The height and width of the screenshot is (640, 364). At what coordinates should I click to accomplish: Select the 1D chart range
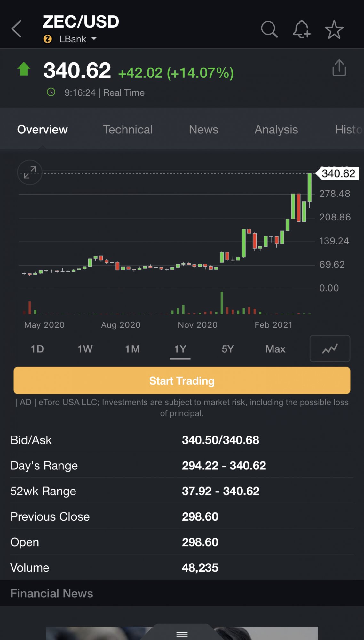37,349
